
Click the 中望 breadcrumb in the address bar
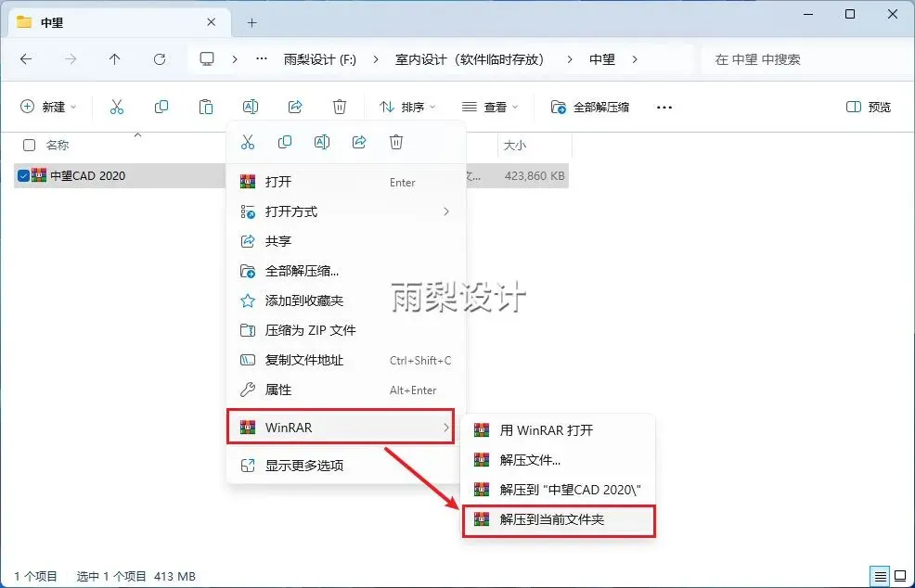(x=602, y=59)
